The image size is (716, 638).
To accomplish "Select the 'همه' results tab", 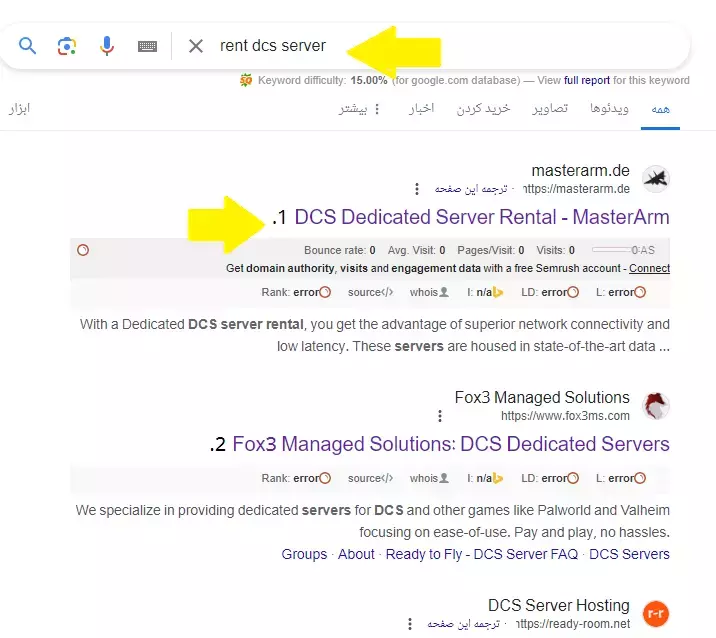I will 660,109.
